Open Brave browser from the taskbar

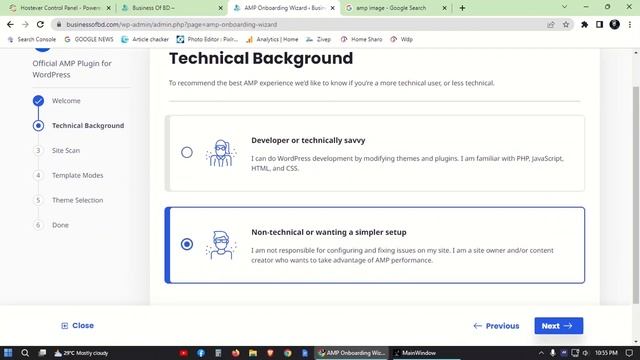click(270, 353)
